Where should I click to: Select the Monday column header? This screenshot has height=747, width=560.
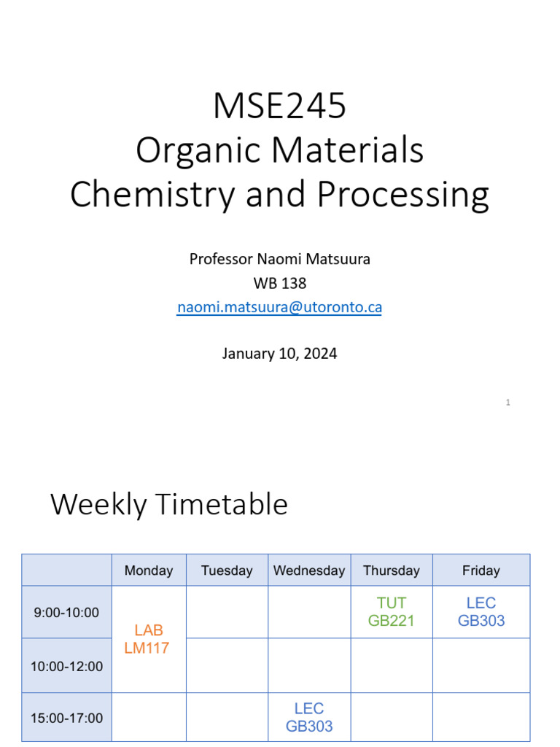coord(149,570)
